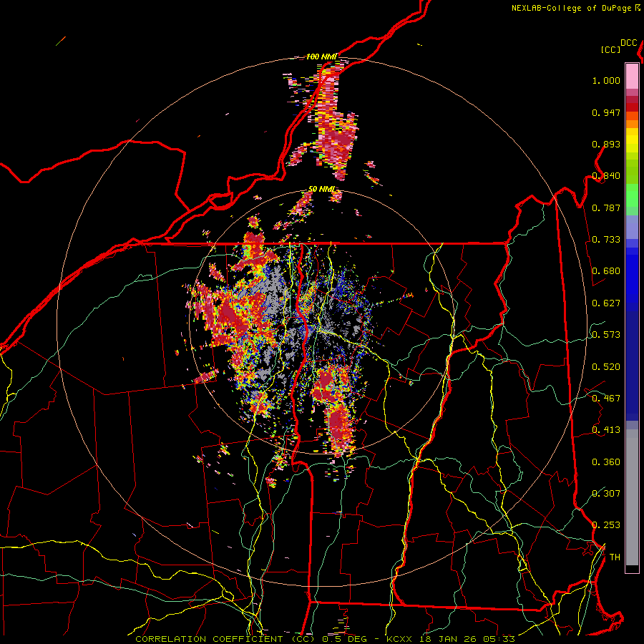Viewport: 644px width, 644px height.
Task: Click the 0.840 legend value
Action: [606, 176]
